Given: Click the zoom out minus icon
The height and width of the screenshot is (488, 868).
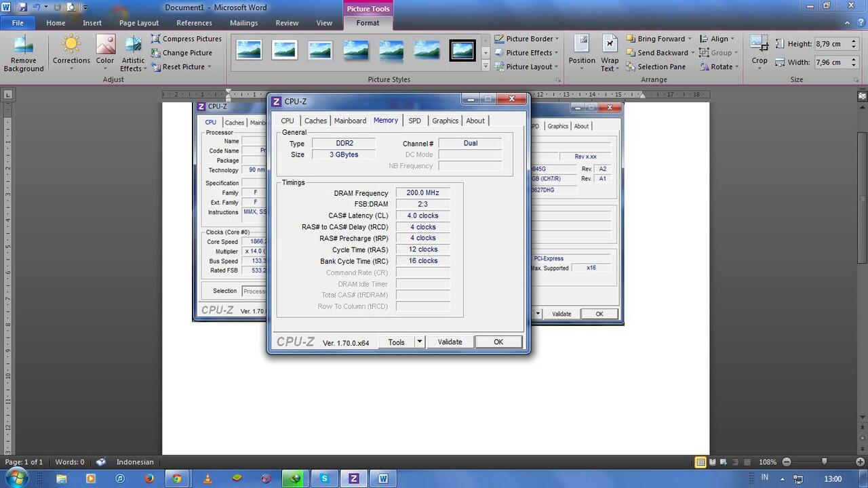Looking at the screenshot, I should pyautogui.click(x=787, y=462).
